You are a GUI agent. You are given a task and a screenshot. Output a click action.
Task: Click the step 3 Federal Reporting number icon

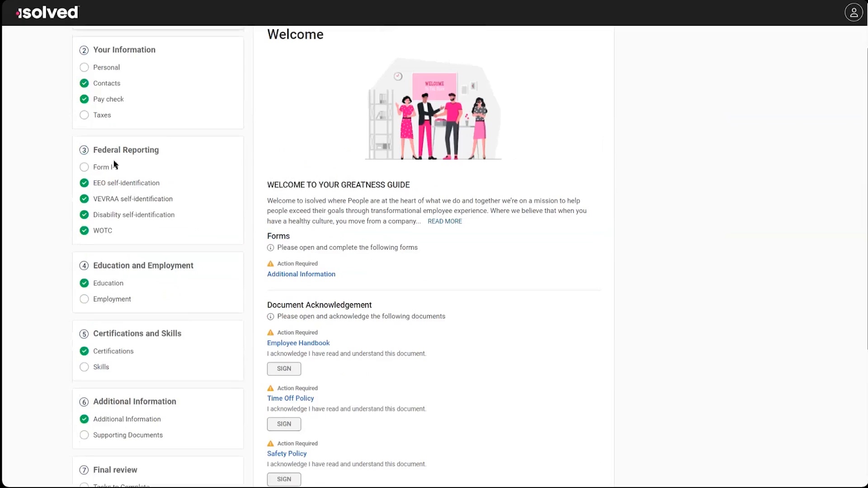coord(84,150)
